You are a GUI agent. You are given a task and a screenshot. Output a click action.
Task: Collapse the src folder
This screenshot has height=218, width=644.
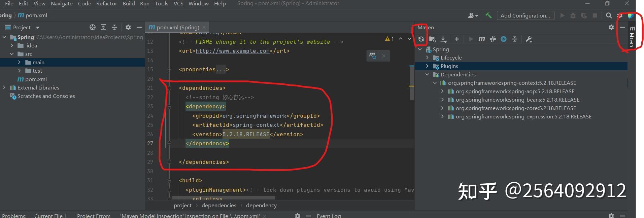tap(12, 54)
